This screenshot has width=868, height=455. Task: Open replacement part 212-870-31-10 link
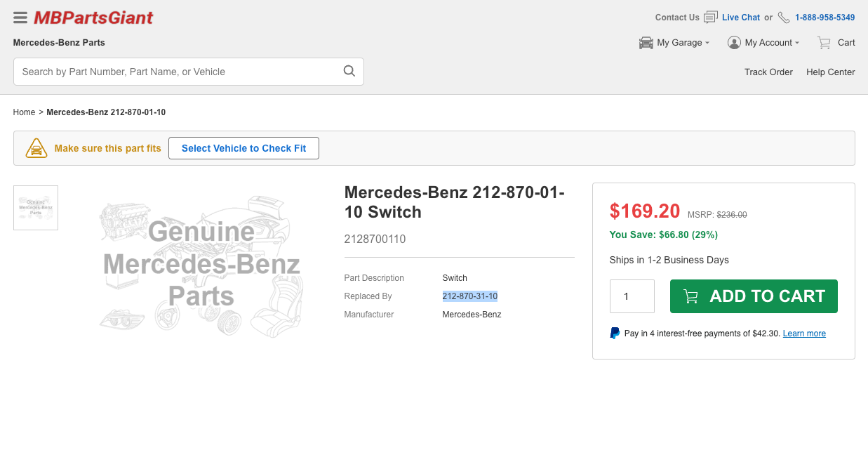(470, 296)
